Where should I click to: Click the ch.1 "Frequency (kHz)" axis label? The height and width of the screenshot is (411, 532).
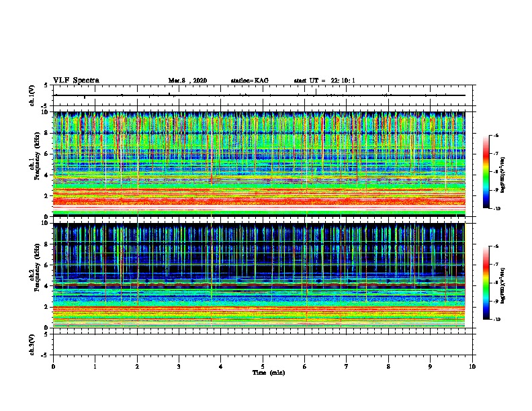click(x=37, y=156)
